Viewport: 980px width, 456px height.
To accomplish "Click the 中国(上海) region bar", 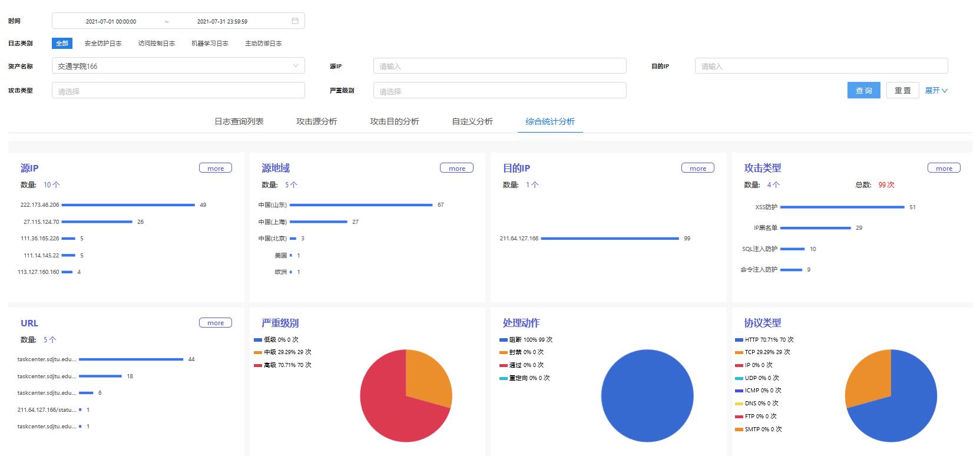I will [x=319, y=222].
